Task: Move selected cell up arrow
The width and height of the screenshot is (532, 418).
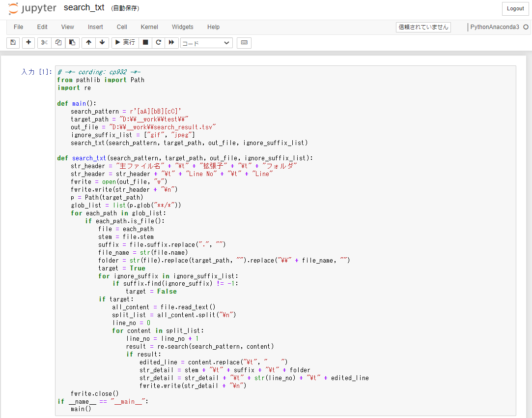Action: pyautogui.click(x=88, y=42)
